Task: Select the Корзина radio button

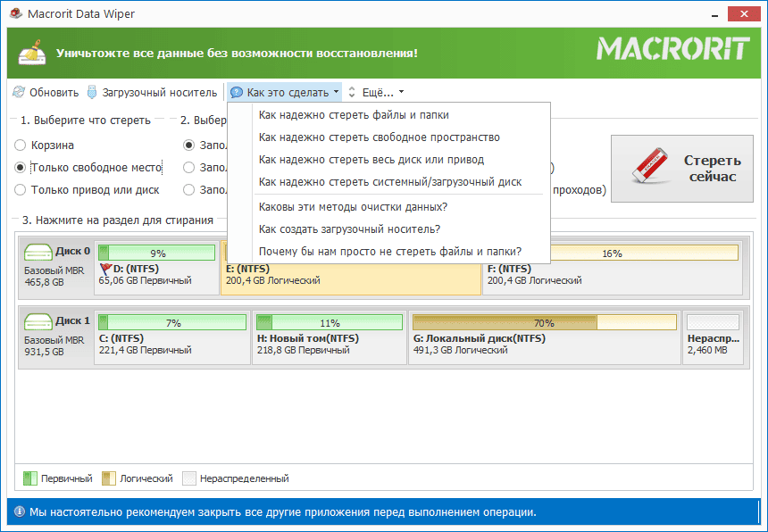Action: [20, 145]
